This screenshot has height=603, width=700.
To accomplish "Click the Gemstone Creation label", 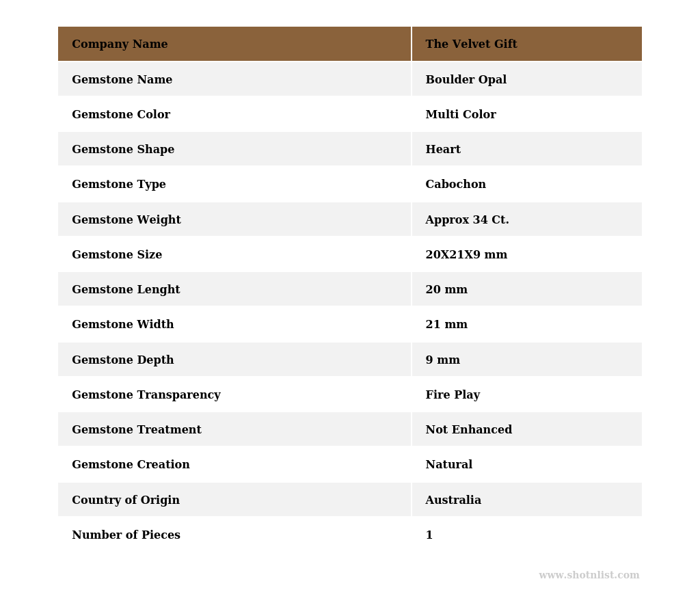I will coord(131,465).
